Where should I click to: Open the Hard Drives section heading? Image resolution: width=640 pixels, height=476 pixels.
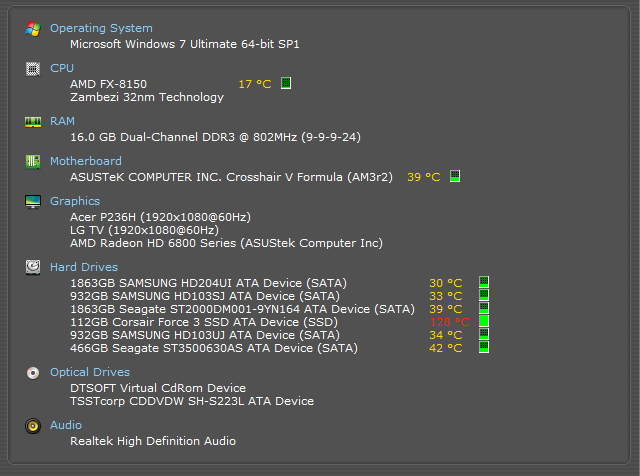[x=84, y=267]
